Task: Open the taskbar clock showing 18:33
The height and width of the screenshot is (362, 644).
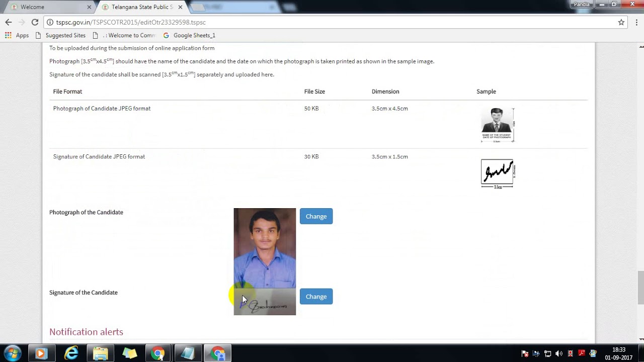Action: pos(619,353)
